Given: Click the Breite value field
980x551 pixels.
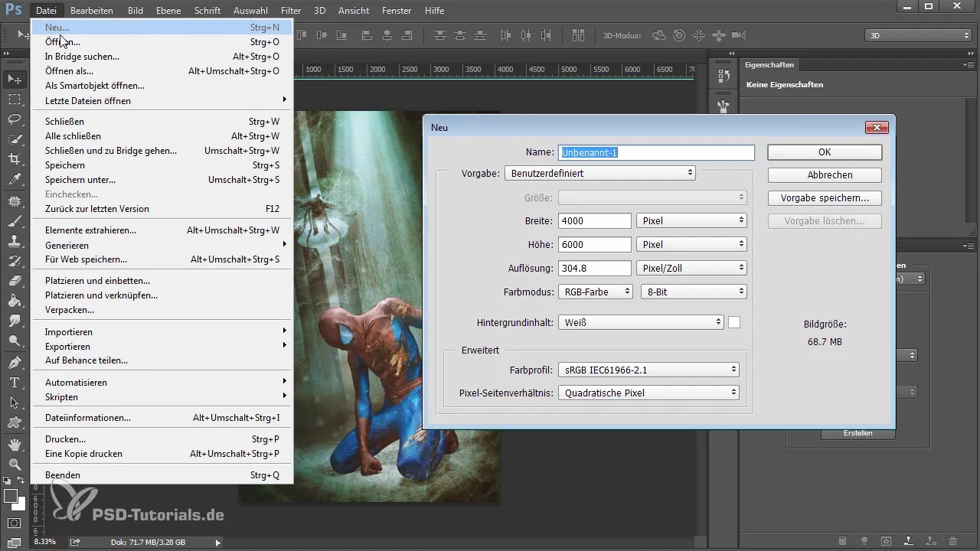Looking at the screenshot, I should 595,220.
